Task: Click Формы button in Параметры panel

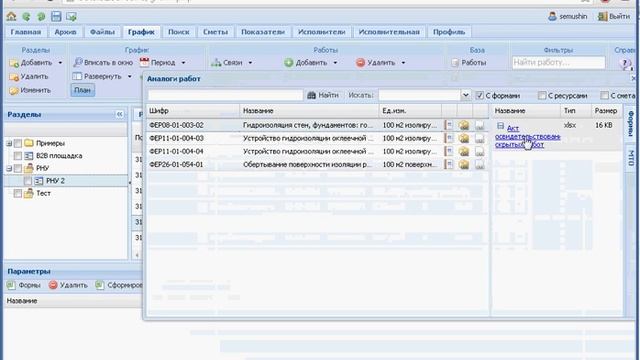Action: click(x=24, y=285)
